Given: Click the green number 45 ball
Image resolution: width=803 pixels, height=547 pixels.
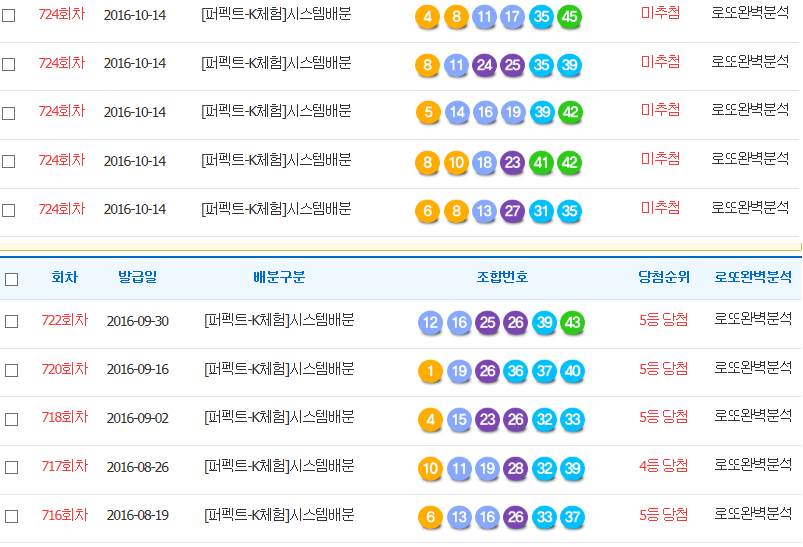Looking at the screenshot, I should pos(570,17).
